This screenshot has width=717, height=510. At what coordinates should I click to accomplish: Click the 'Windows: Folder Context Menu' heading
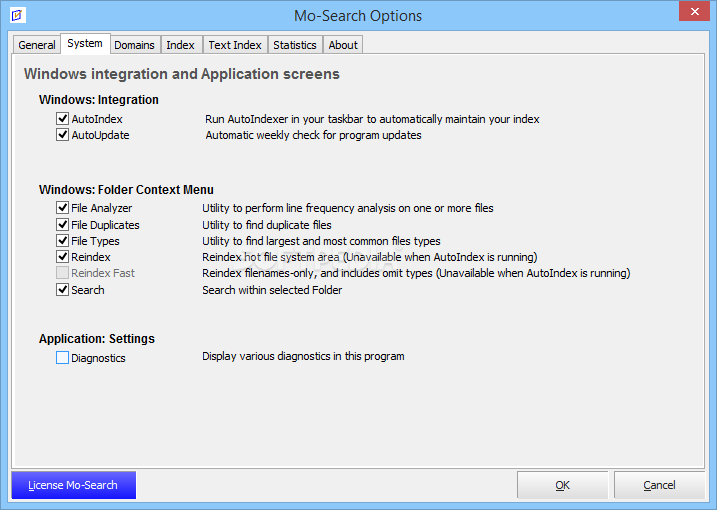[126, 189]
